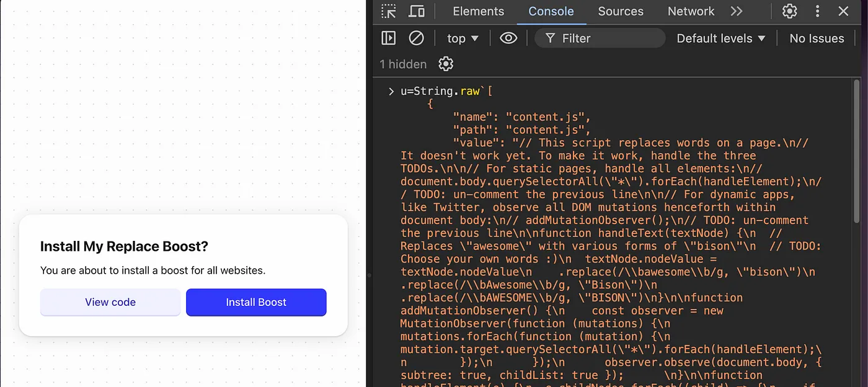Open the DevTools three-dot customize menu

(x=817, y=11)
